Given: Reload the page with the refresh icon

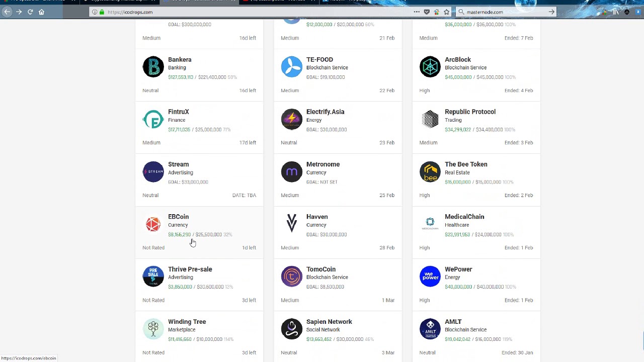Looking at the screenshot, I should click(30, 12).
